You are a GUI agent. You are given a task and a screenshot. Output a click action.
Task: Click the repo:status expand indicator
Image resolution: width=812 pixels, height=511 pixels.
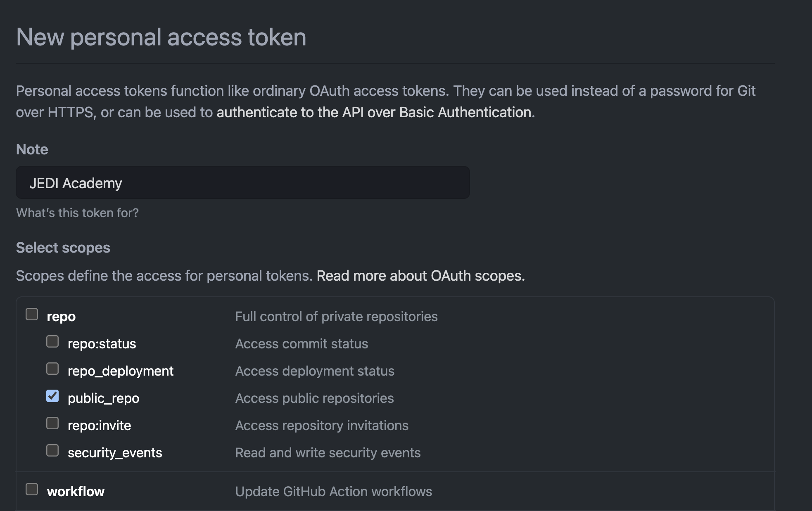(52, 342)
